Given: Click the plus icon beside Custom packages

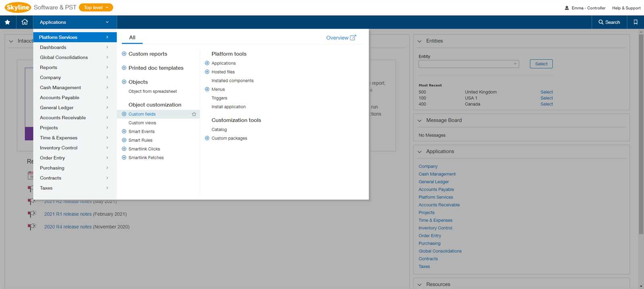Looking at the screenshot, I should click(x=207, y=138).
